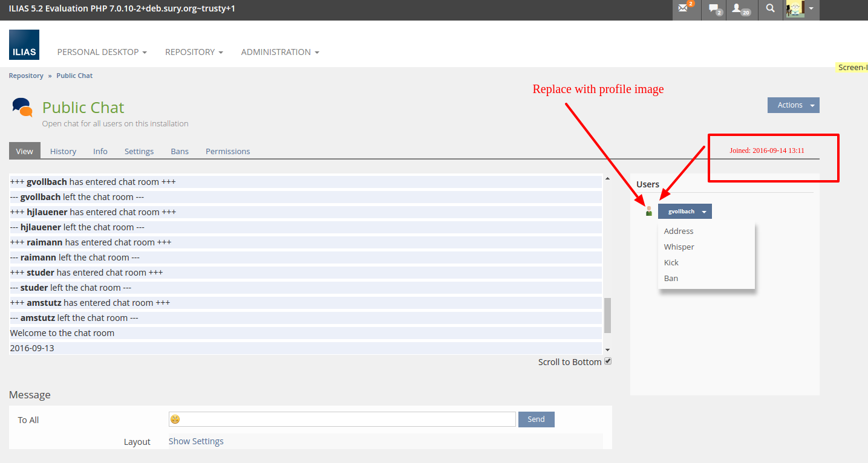Switch to the History tab

63,151
